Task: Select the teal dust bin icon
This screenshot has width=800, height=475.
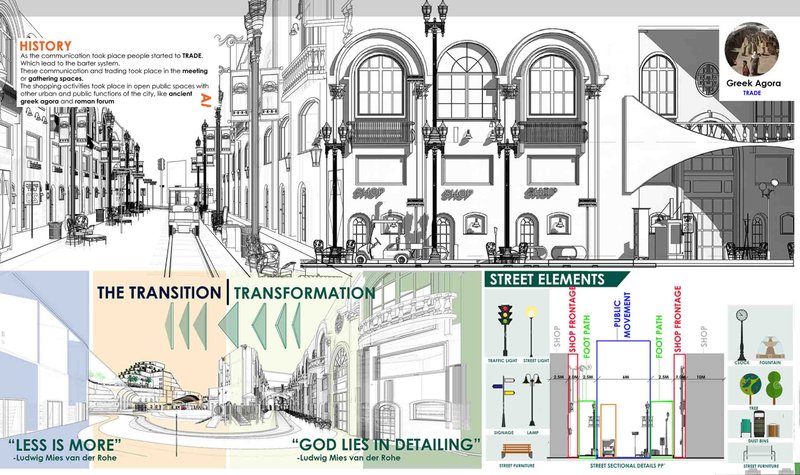Action: tap(746, 428)
